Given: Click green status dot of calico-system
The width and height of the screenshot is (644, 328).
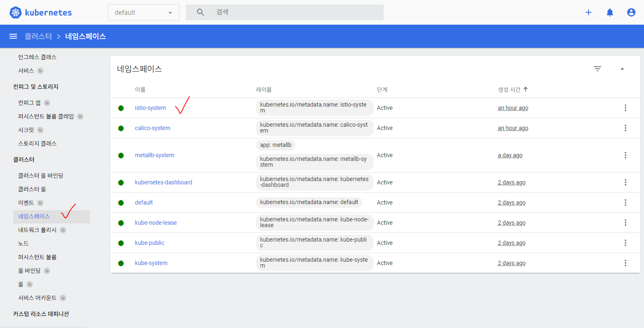Looking at the screenshot, I should point(121,128).
